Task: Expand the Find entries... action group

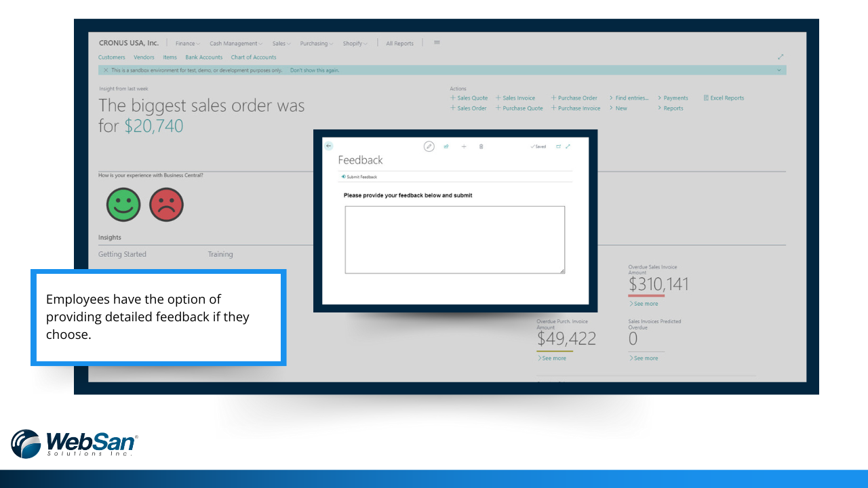Action: pyautogui.click(x=629, y=98)
